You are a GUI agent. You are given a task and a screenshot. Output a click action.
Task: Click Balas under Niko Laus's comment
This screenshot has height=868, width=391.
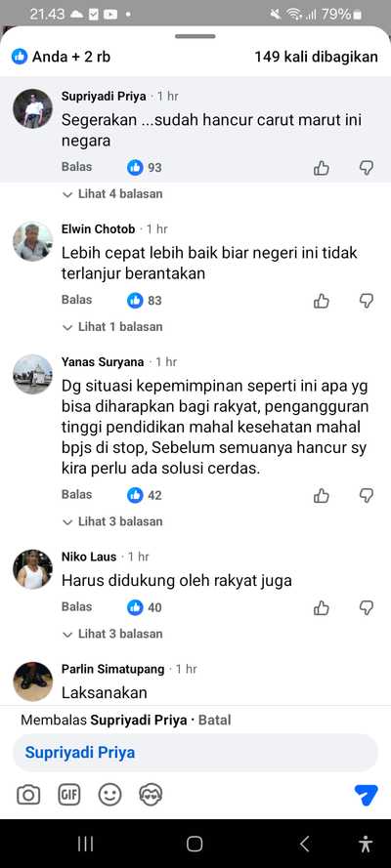[x=76, y=606]
